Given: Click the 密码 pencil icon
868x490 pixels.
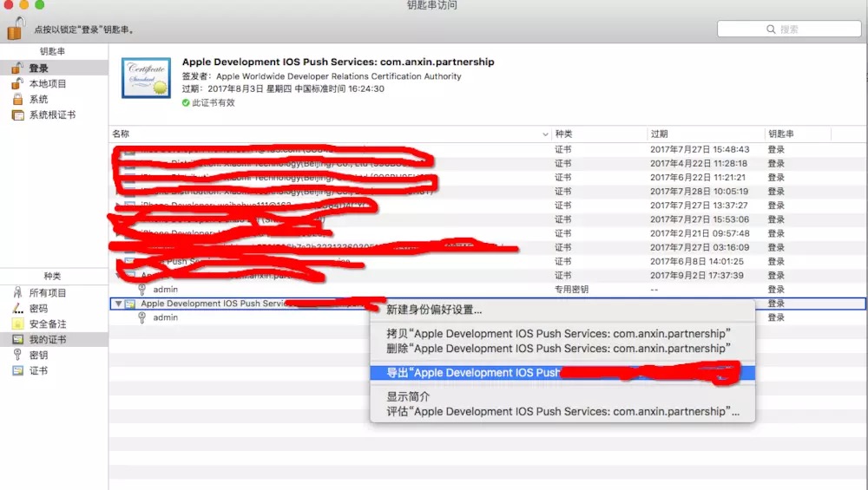Looking at the screenshot, I should 17,308.
